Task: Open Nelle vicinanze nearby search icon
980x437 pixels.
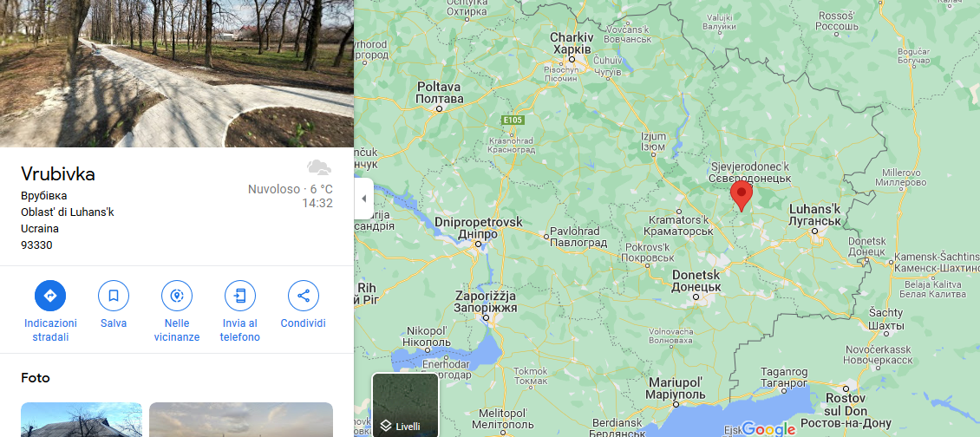Action: tap(177, 296)
